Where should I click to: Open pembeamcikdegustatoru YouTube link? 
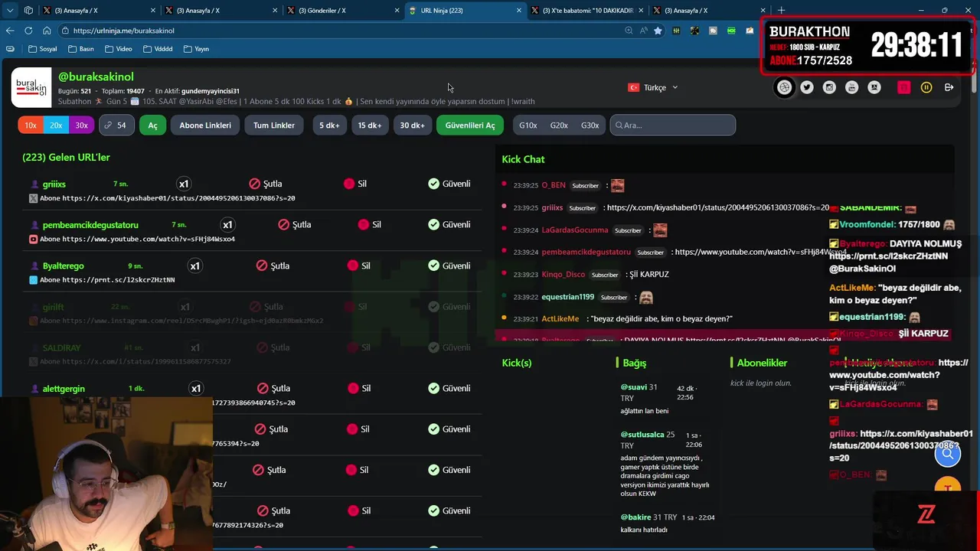click(149, 239)
